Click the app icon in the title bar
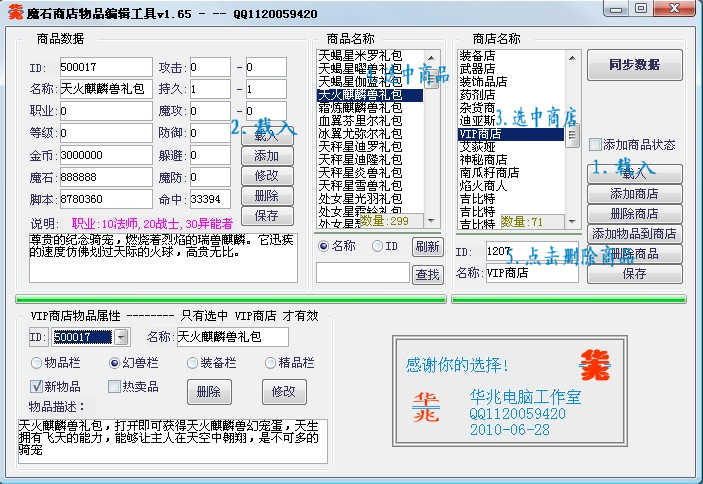 [13, 13]
